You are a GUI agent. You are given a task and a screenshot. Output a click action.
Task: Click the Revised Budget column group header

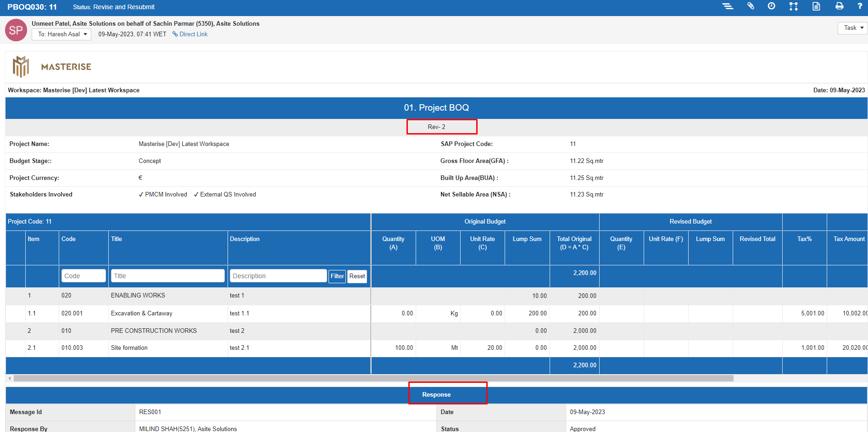(x=690, y=222)
